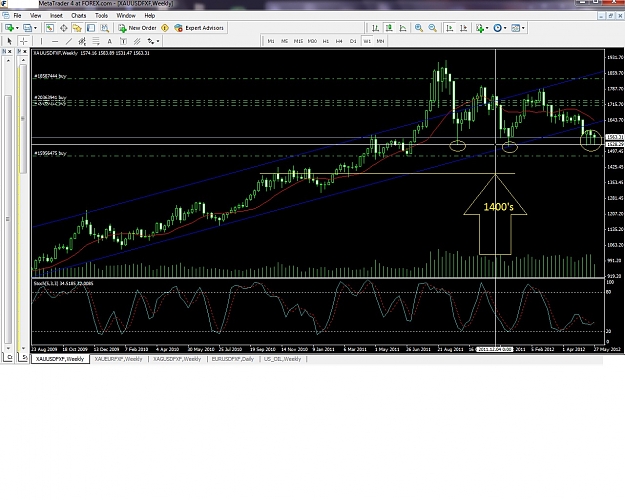
Task: Click the #19956475 buy order label
Action: [50, 153]
